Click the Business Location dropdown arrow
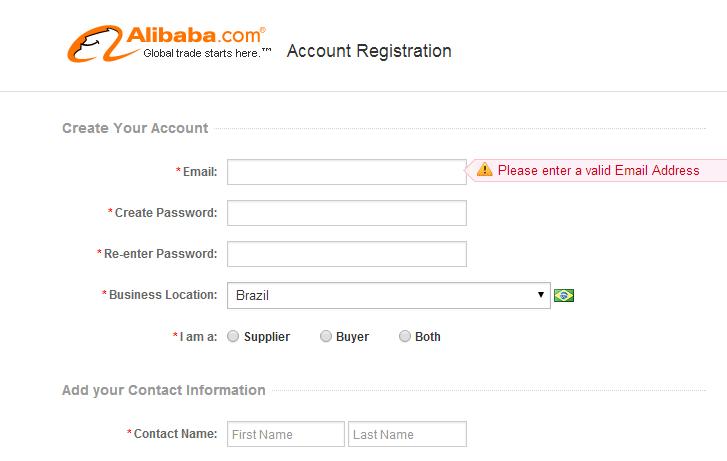The width and height of the screenshot is (727, 461). 541,295
